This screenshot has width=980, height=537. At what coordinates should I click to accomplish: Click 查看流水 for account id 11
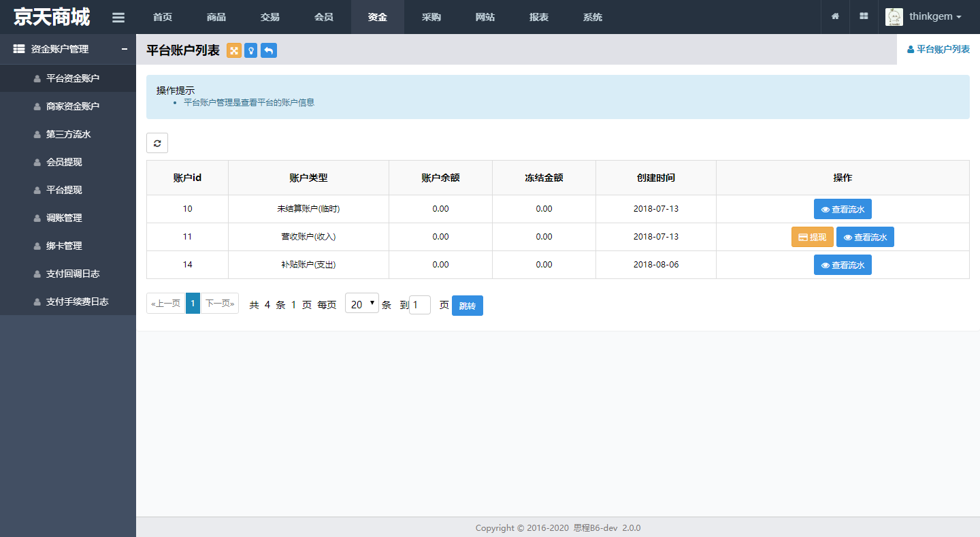click(x=865, y=237)
